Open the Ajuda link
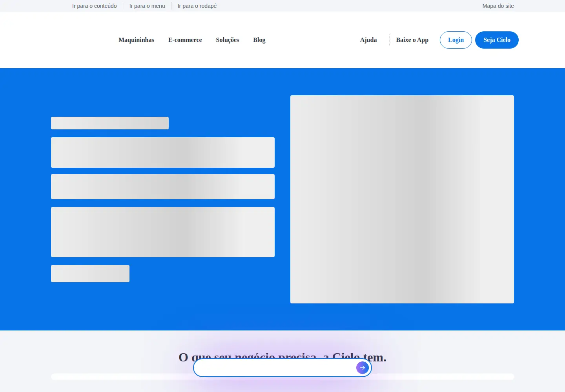 tap(368, 40)
